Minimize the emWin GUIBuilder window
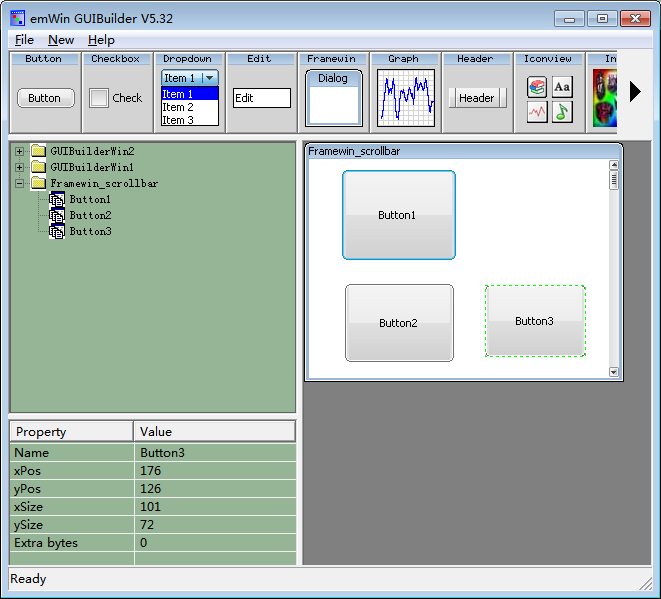661x599 pixels. tap(569, 19)
